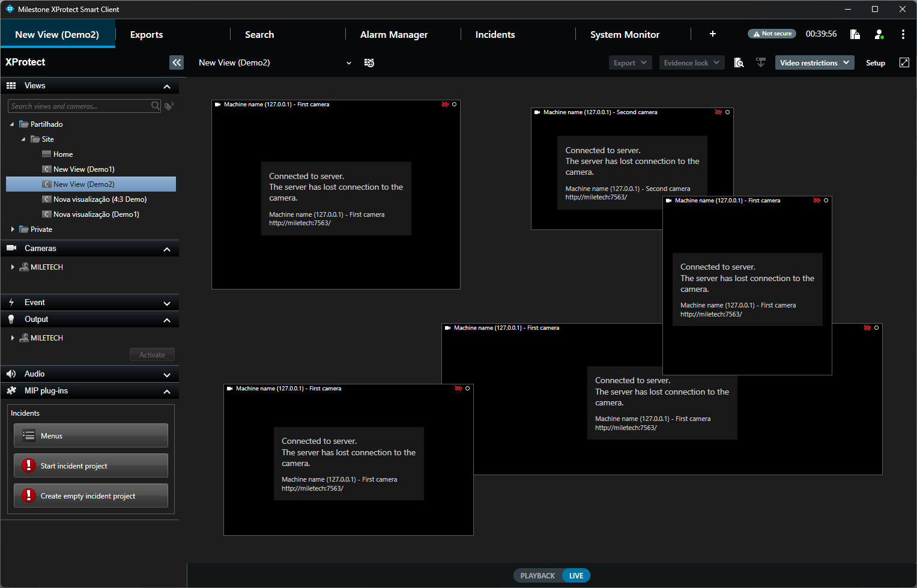Image resolution: width=917 pixels, height=588 pixels.
Task: Collapse the Output pane chevron
Action: coord(167,320)
